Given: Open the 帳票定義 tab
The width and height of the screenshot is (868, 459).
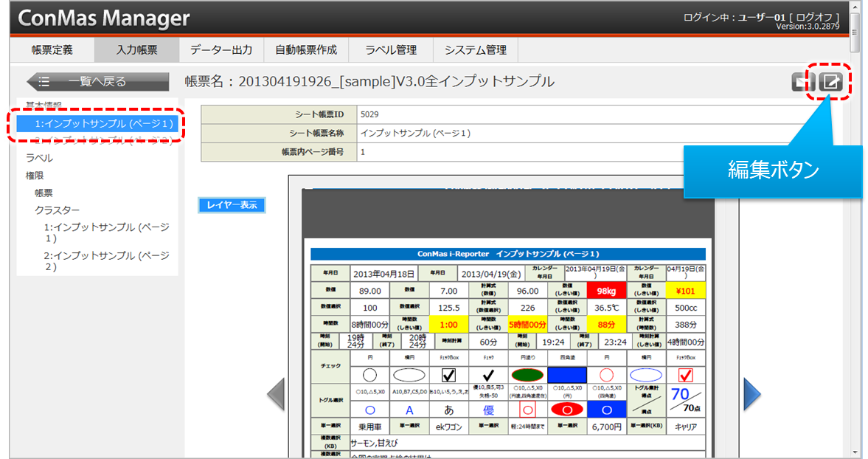Looking at the screenshot, I should [x=52, y=50].
